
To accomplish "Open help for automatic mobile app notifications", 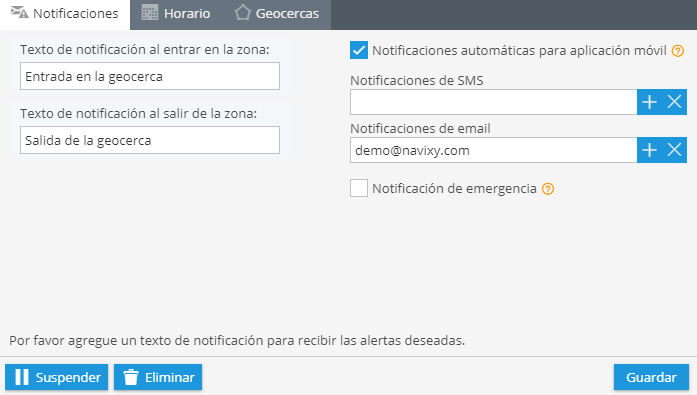I will (677, 51).
